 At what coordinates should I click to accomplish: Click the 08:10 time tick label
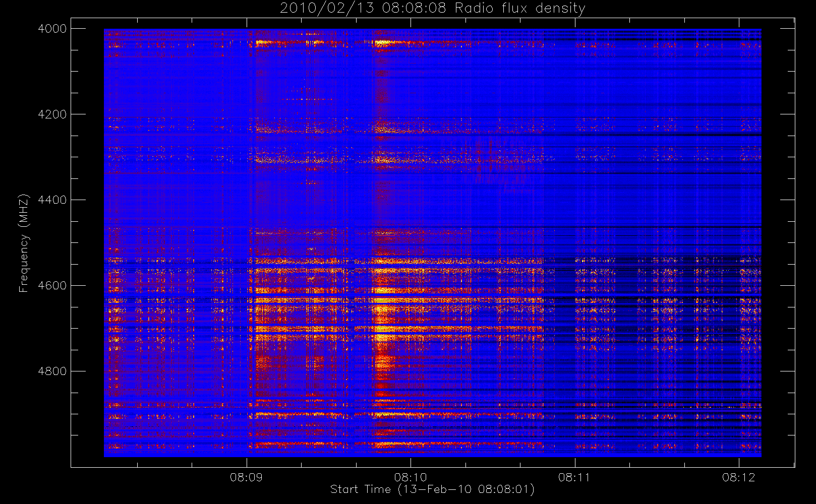411,477
